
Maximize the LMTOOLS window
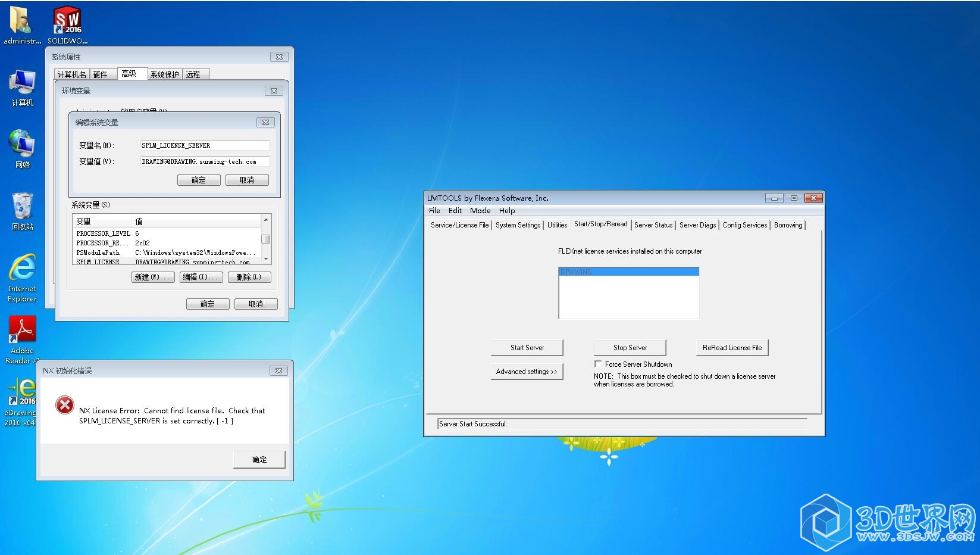coord(794,198)
